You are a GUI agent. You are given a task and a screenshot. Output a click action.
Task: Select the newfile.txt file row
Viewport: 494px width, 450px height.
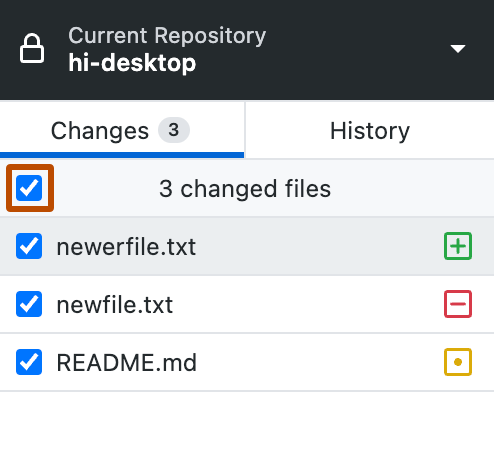click(x=247, y=304)
